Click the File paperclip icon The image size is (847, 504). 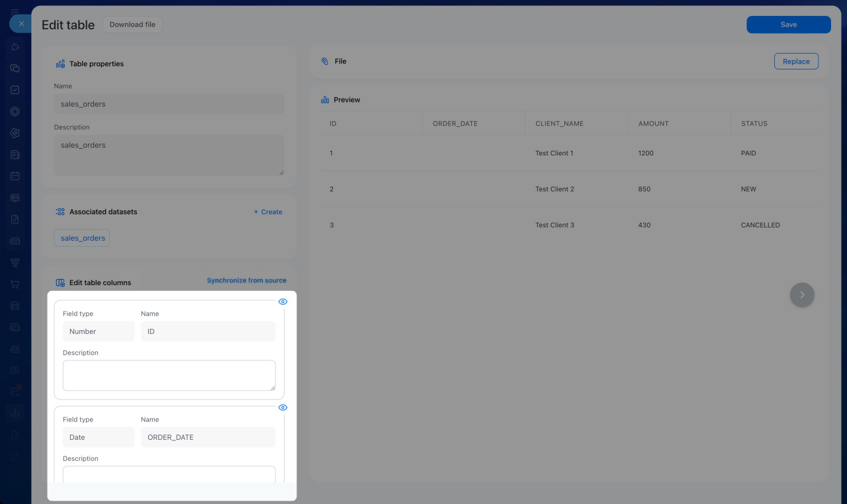tap(325, 61)
